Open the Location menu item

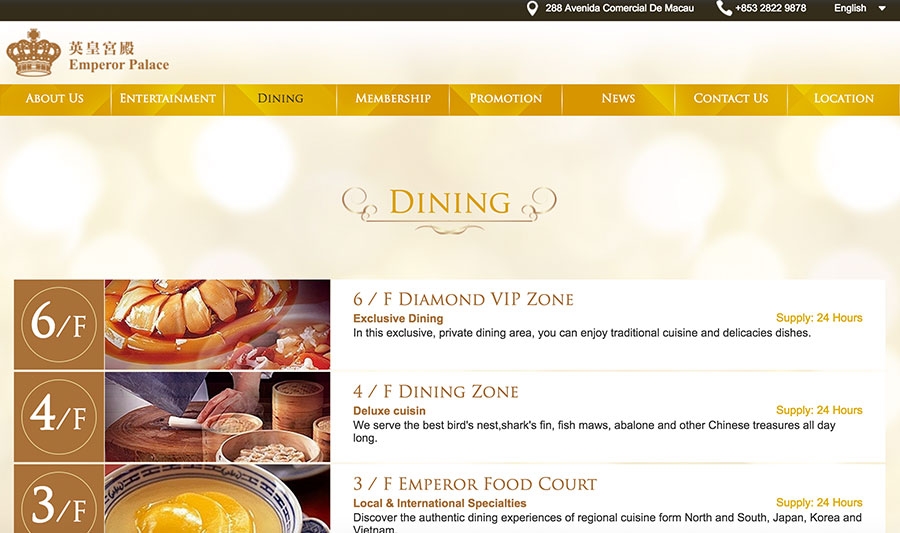click(x=844, y=99)
